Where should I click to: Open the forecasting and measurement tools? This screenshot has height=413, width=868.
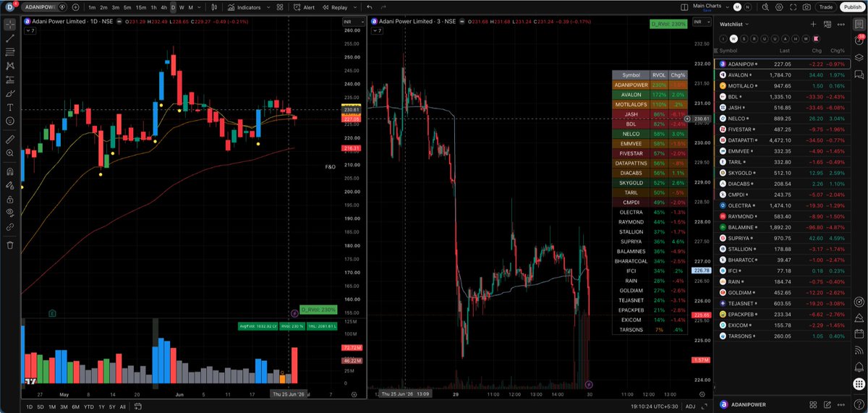click(10, 80)
